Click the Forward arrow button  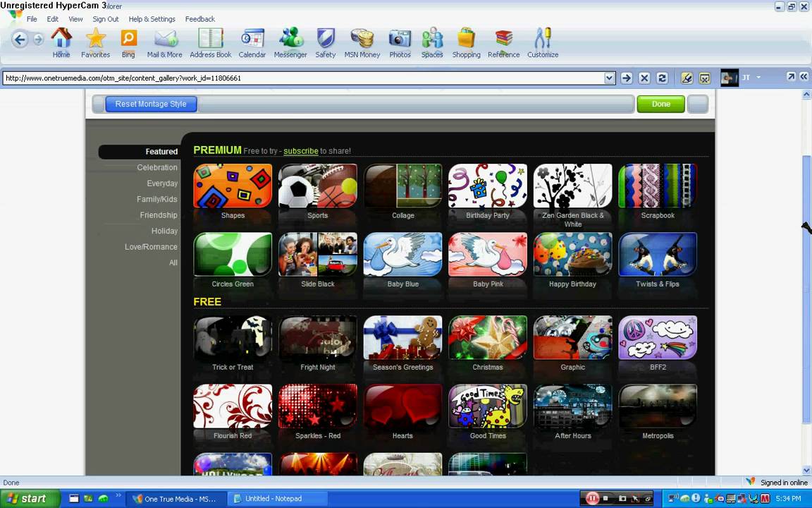tap(38, 40)
